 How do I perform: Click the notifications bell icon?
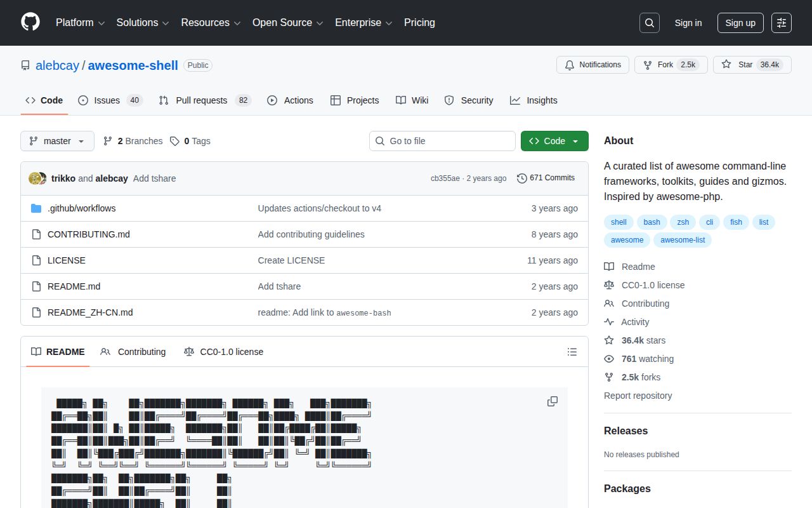point(569,64)
